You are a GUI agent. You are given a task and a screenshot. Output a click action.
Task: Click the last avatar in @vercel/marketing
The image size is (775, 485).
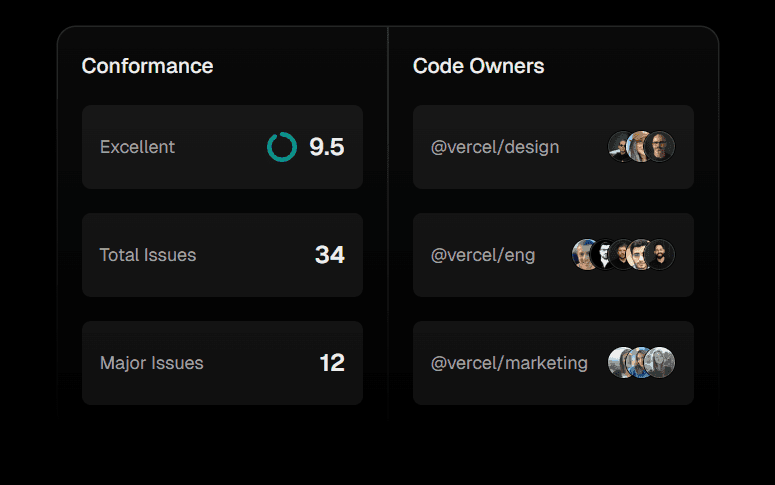tap(659, 362)
